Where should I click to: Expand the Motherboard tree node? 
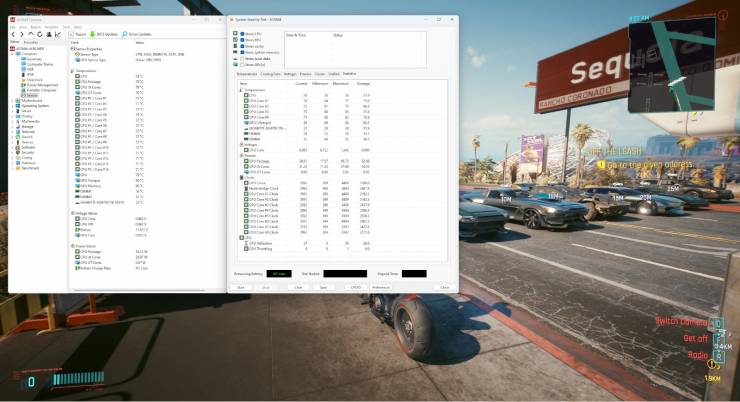click(12, 100)
